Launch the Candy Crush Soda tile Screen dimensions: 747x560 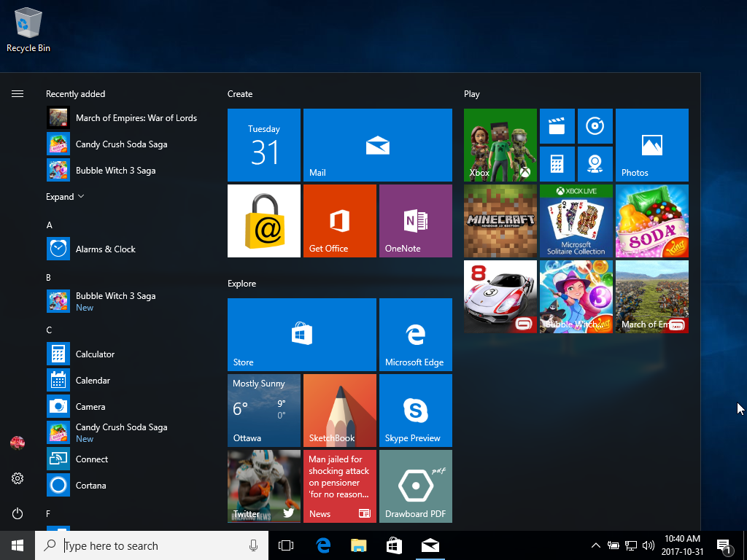651,221
